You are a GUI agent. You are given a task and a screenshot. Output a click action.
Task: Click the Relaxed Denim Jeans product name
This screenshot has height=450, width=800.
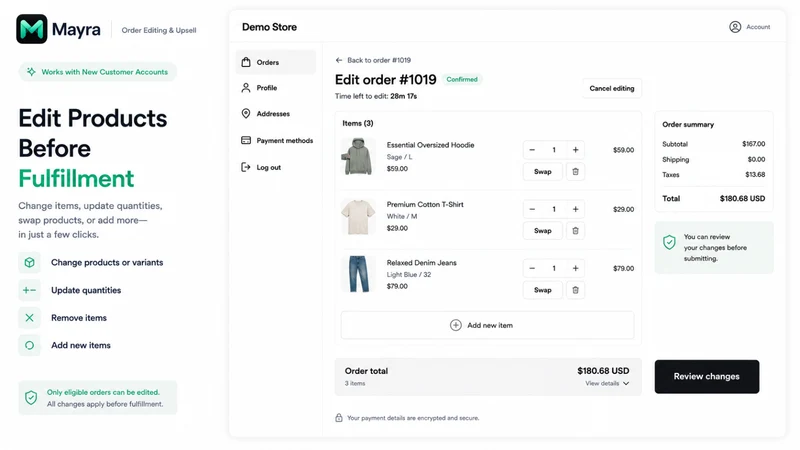point(421,263)
